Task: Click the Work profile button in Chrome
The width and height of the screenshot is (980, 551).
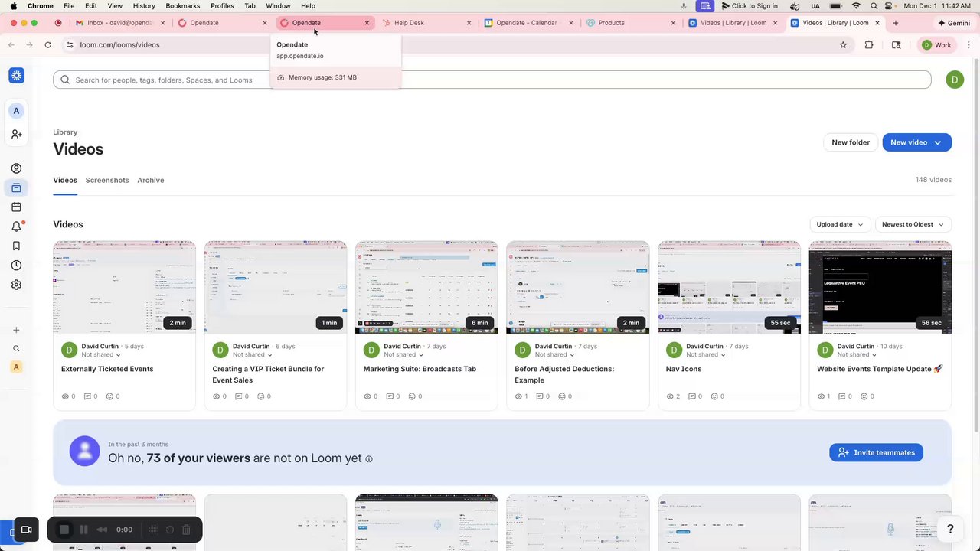Action: click(x=936, y=45)
